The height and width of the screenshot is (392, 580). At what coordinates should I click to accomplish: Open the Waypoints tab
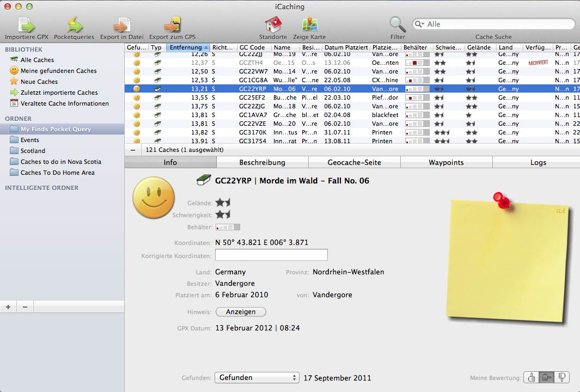pyautogui.click(x=446, y=162)
